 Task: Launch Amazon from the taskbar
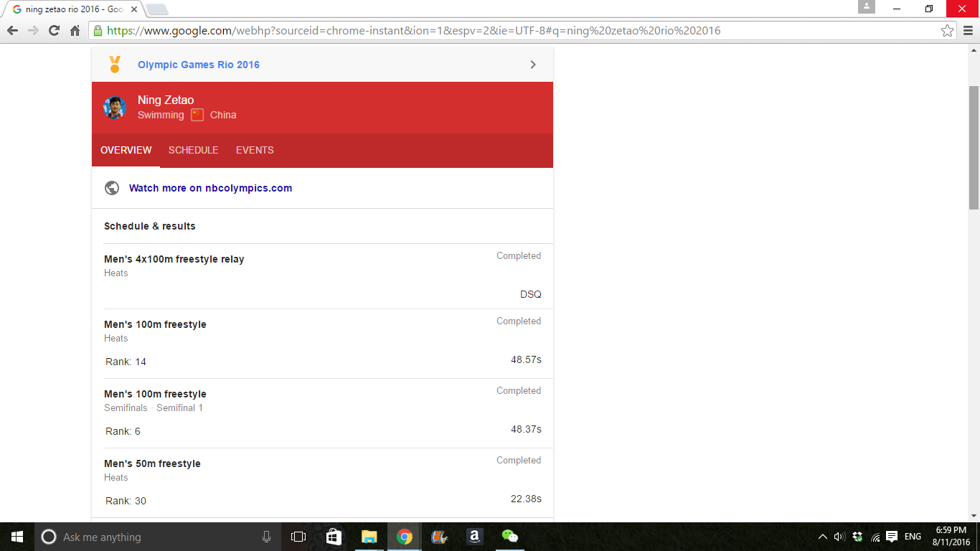[474, 537]
